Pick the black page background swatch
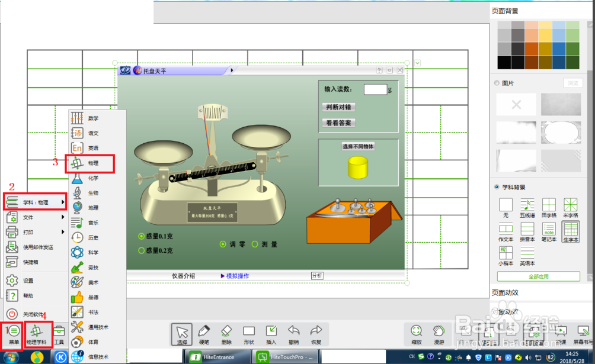The height and width of the screenshot is (364, 595). [504, 62]
